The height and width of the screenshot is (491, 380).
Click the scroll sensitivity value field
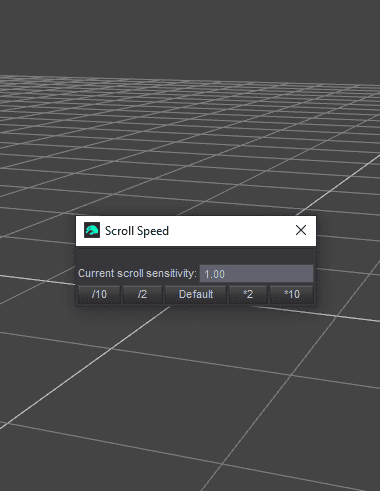pyautogui.click(x=256, y=274)
